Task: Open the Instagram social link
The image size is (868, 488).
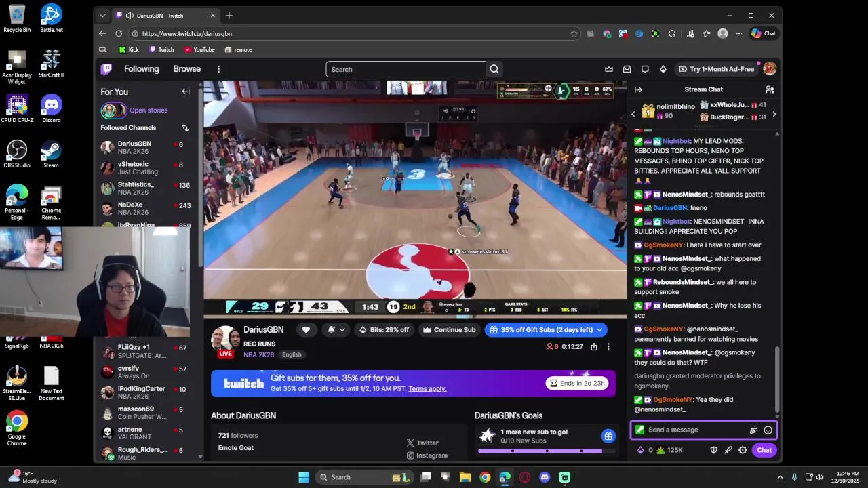Action: pyautogui.click(x=427, y=455)
